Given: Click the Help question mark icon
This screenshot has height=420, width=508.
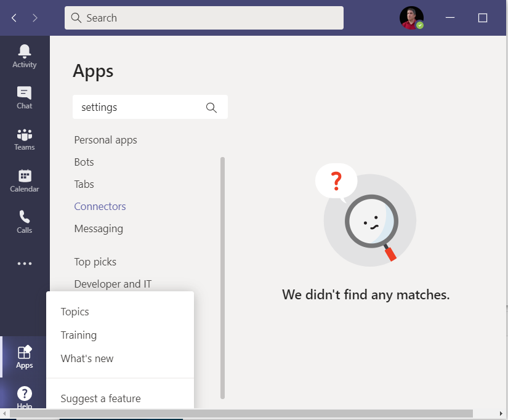Looking at the screenshot, I should tap(25, 394).
